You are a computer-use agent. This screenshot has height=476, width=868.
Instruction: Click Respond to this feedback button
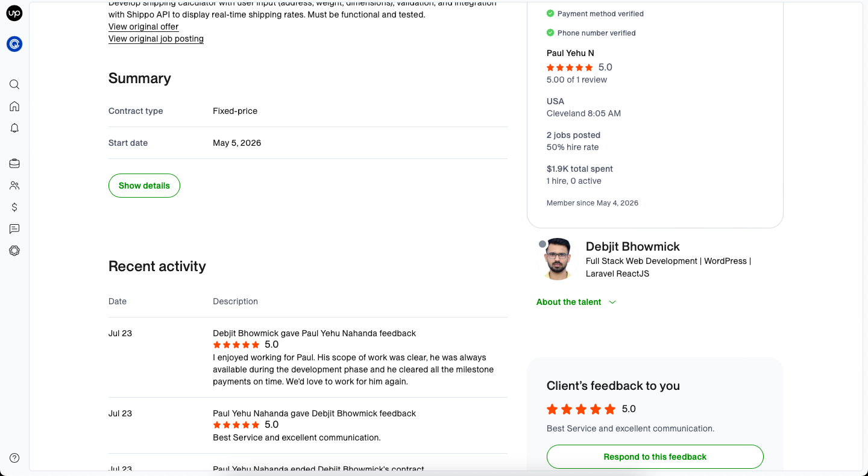[655, 457]
